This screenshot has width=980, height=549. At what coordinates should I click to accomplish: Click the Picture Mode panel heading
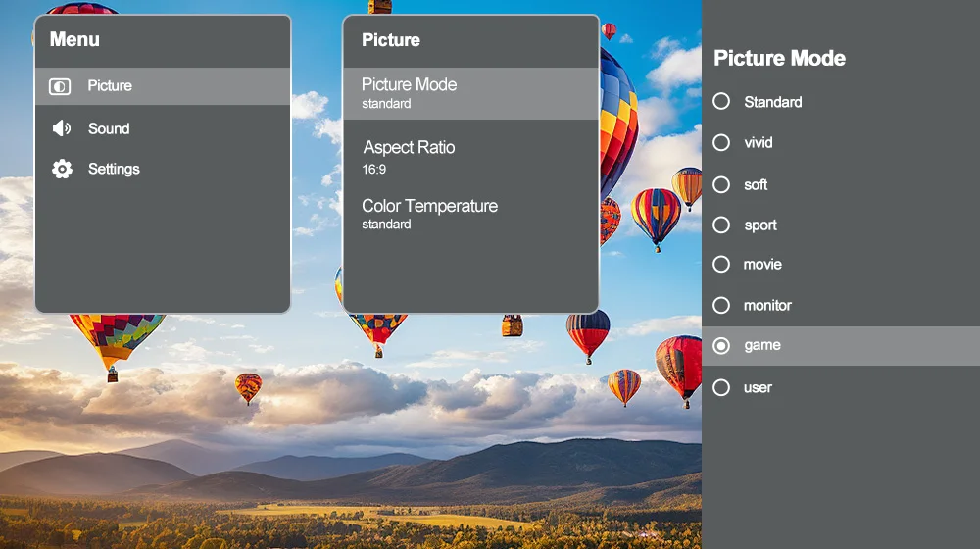pos(779,58)
